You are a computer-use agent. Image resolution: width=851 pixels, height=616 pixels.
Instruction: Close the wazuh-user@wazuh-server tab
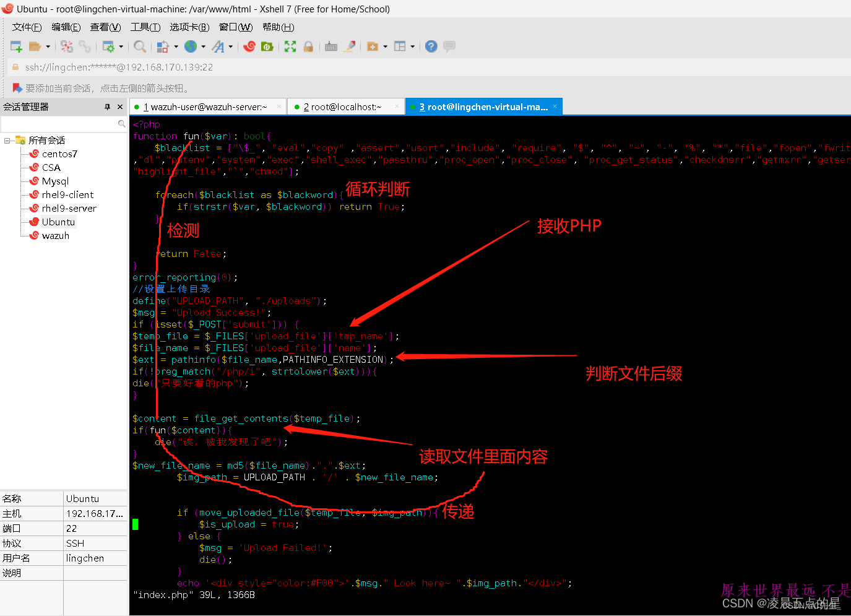[x=279, y=106]
